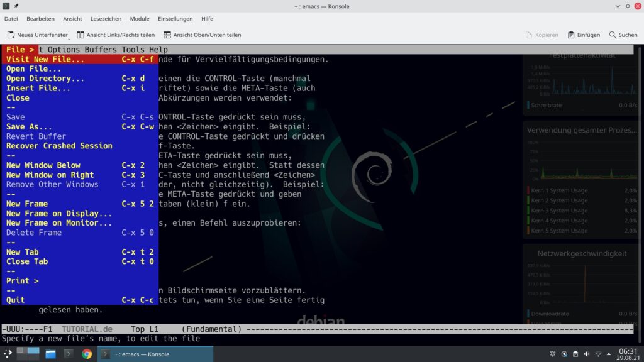The image size is (644, 362).
Task: Open the Bearbeiten menu
Action: (40, 19)
